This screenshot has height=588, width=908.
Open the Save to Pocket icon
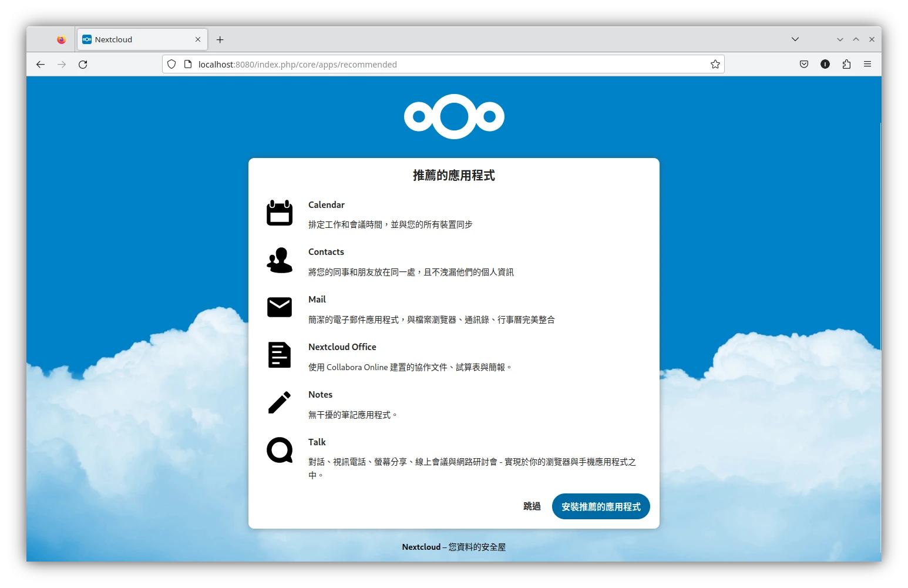[804, 64]
